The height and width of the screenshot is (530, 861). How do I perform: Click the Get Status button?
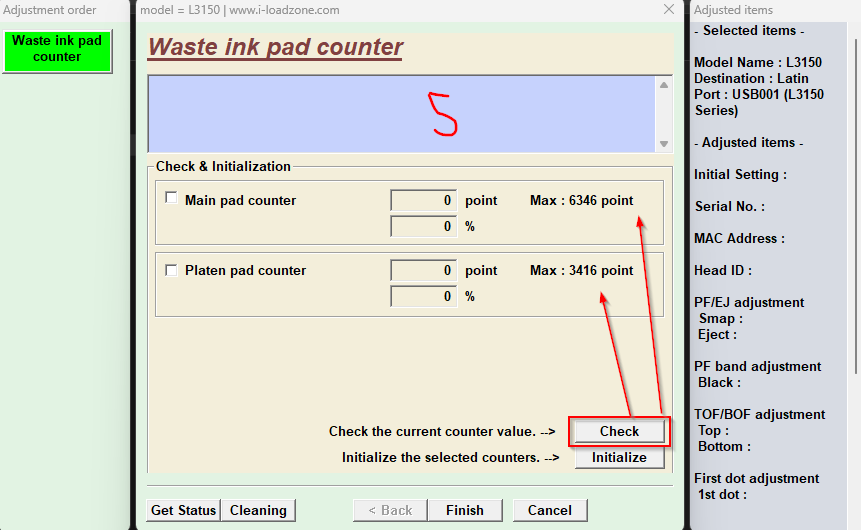click(x=183, y=510)
